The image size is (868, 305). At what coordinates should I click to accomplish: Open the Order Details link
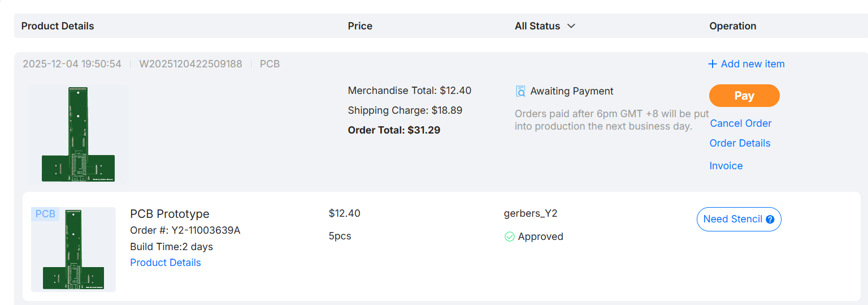tap(740, 143)
